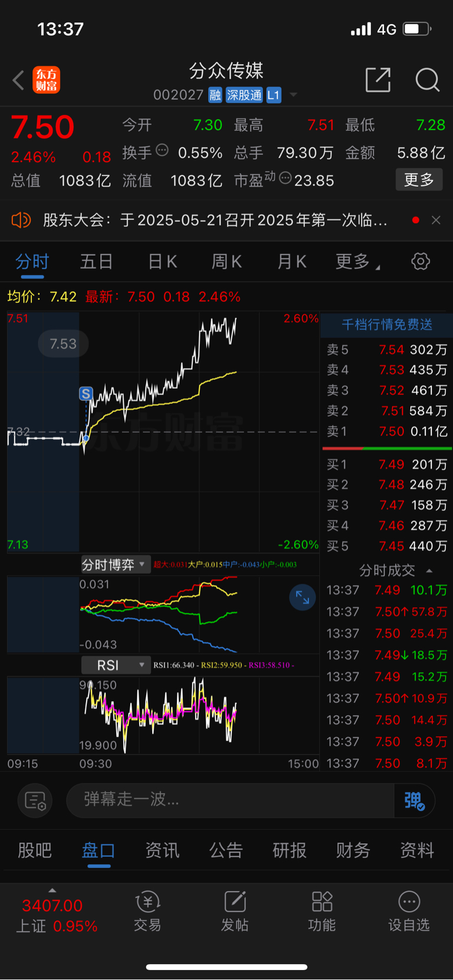Open the 东方财富 logo icon
453x980 pixels.
pos(47,80)
